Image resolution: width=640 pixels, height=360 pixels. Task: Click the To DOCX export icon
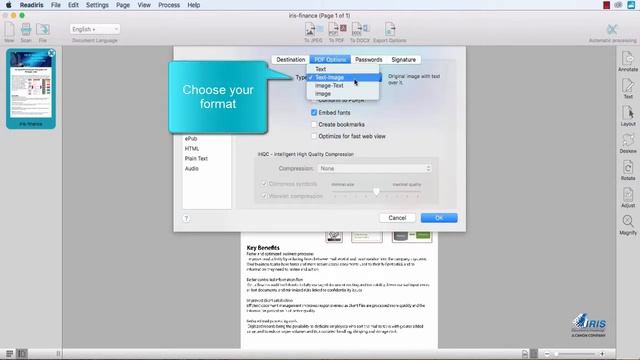click(x=360, y=30)
